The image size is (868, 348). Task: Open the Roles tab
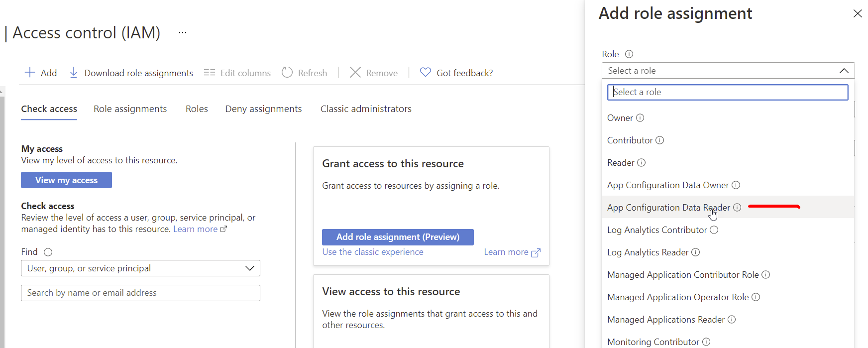point(197,109)
